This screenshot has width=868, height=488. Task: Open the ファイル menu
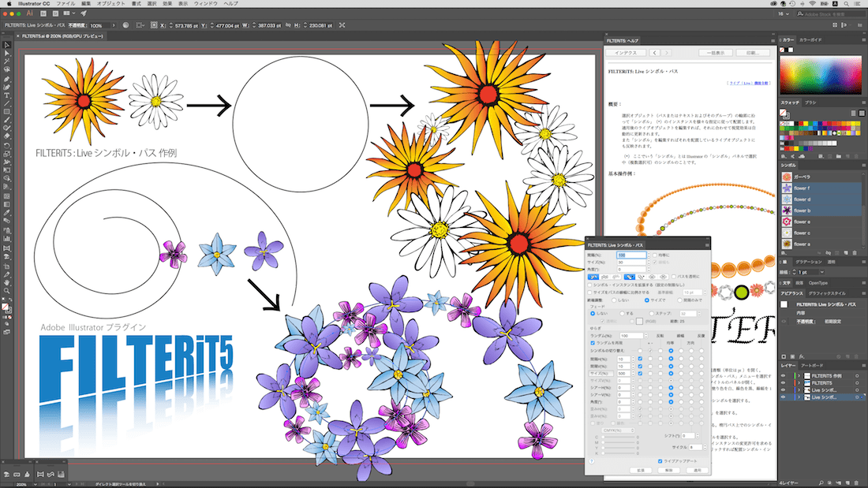(x=65, y=3)
